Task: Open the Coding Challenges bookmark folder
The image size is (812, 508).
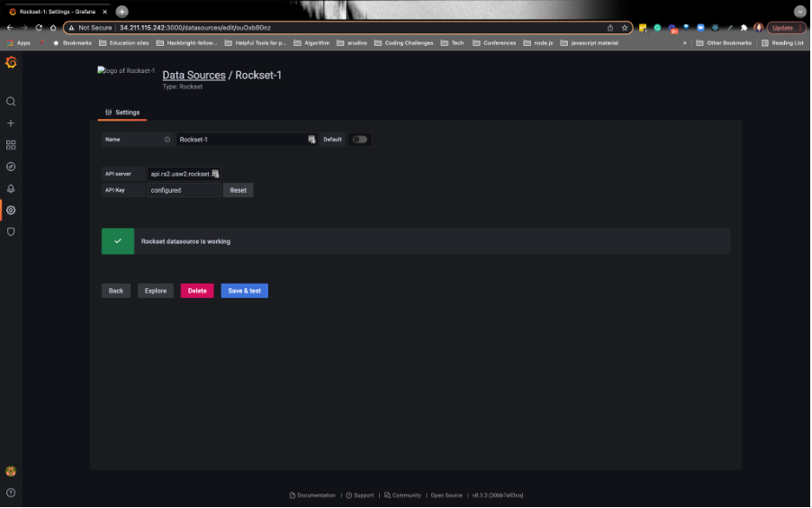Action: [404, 43]
